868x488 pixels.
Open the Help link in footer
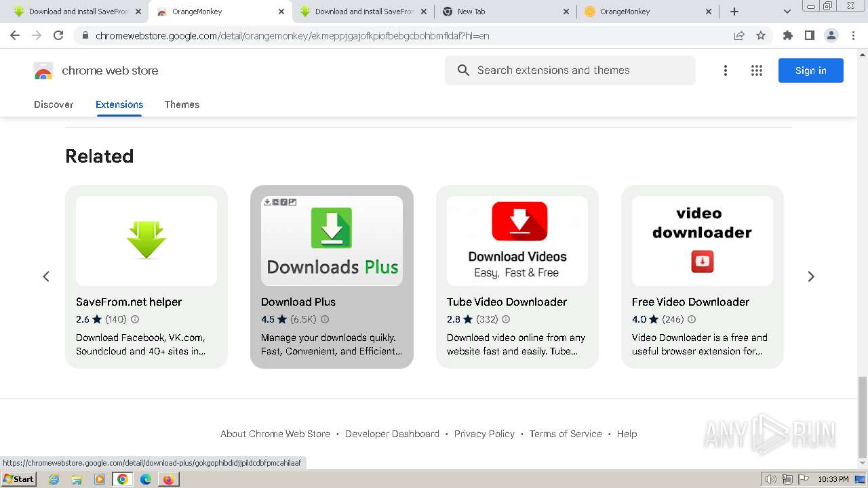click(x=627, y=434)
